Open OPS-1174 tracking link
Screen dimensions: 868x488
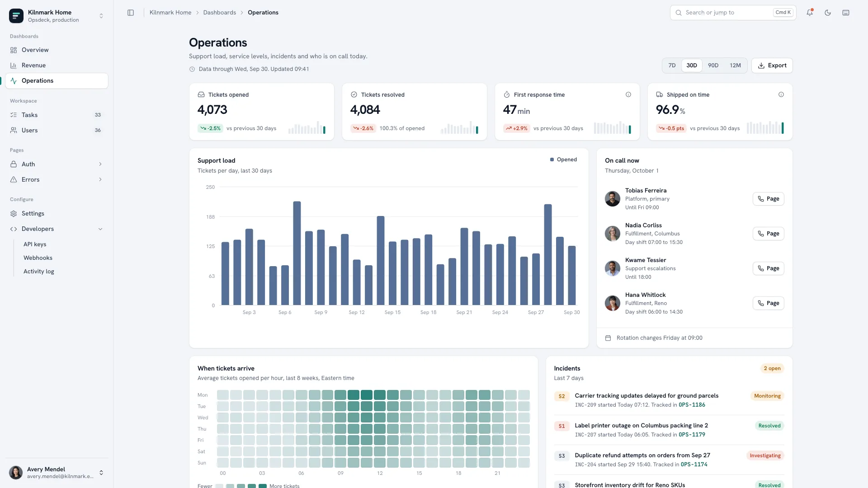(694, 465)
